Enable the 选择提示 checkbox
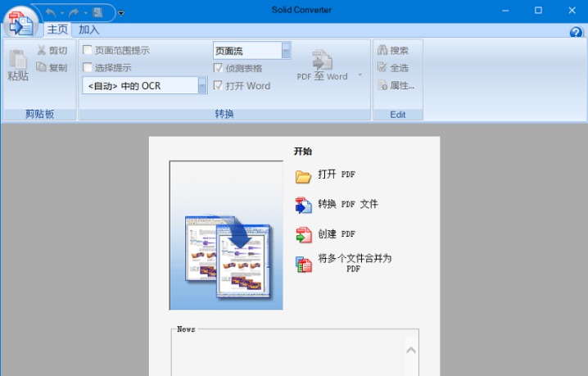 click(88, 67)
